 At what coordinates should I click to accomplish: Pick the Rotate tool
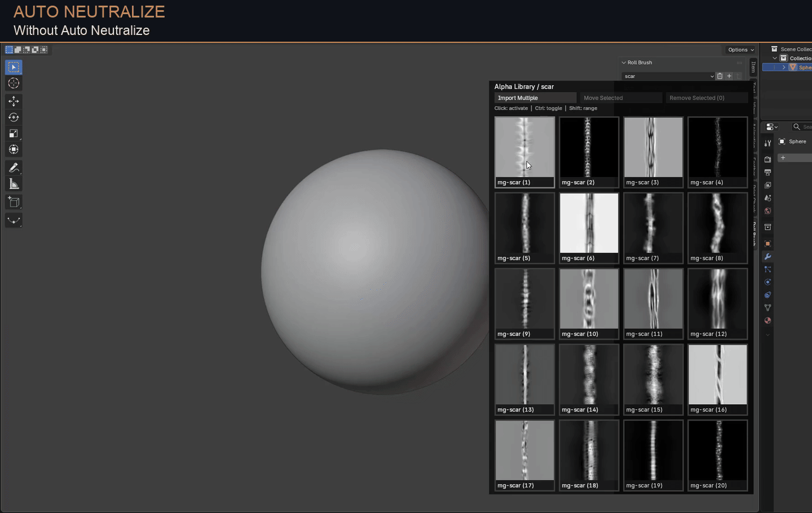pyautogui.click(x=14, y=117)
